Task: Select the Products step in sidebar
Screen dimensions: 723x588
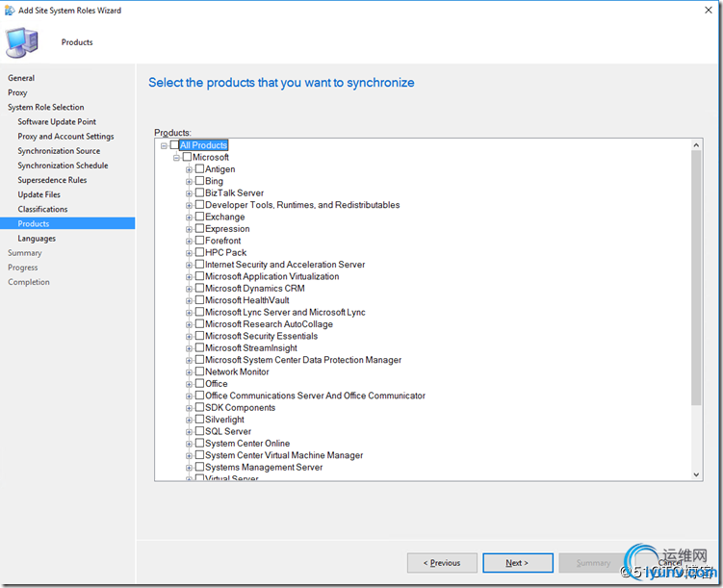Action: (67, 223)
